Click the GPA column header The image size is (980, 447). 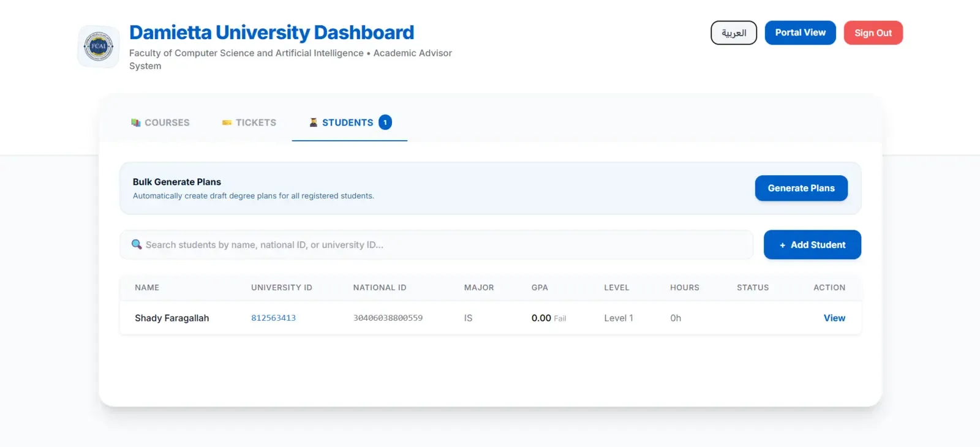pyautogui.click(x=540, y=288)
